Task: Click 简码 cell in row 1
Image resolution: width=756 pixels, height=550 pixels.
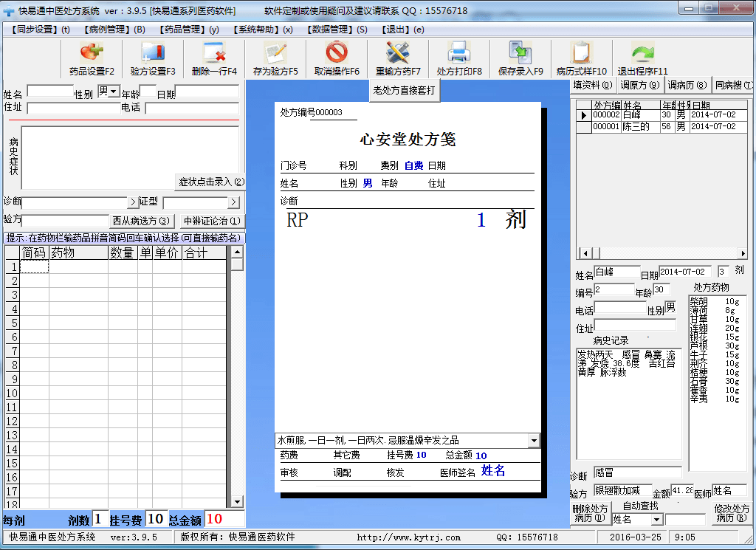Action: pyautogui.click(x=34, y=267)
